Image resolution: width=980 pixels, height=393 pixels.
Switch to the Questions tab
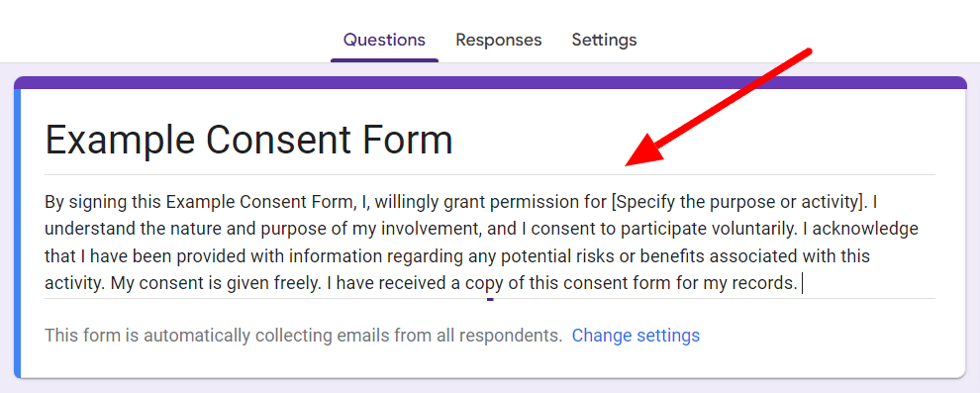pyautogui.click(x=384, y=40)
